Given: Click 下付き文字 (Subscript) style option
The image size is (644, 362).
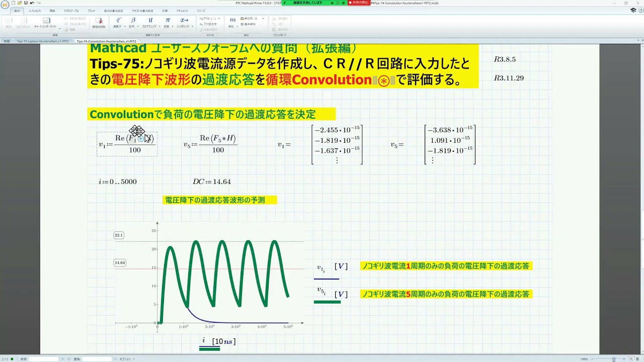Looking at the screenshot, I should click(x=208, y=24).
